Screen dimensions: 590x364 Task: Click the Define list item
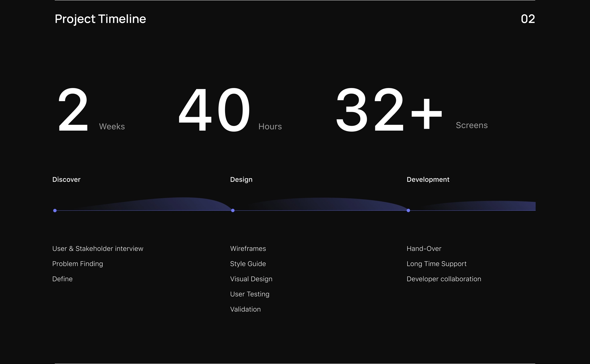point(62,279)
